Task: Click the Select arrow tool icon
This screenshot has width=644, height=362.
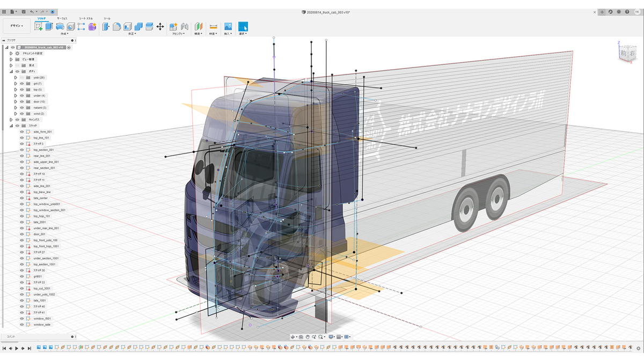Action: [x=243, y=26]
